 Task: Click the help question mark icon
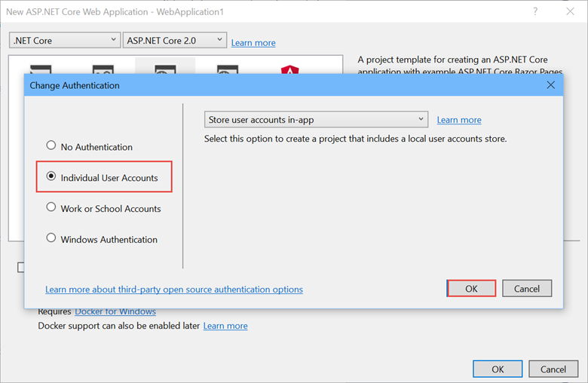pos(535,11)
